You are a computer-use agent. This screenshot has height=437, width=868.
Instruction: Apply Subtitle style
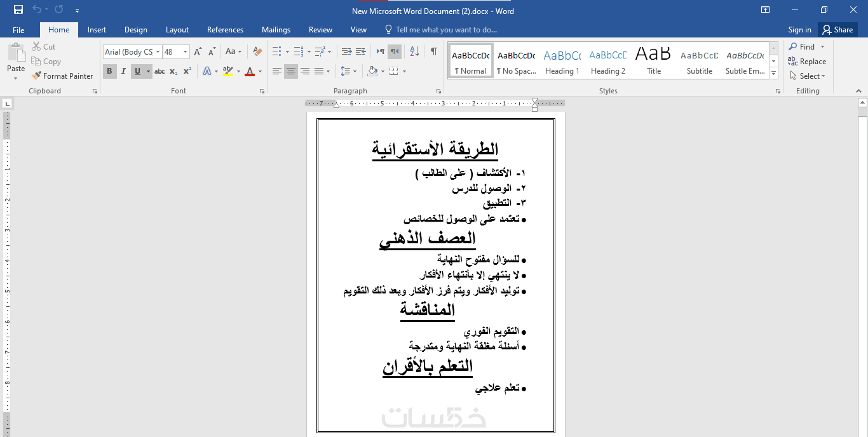click(x=699, y=61)
